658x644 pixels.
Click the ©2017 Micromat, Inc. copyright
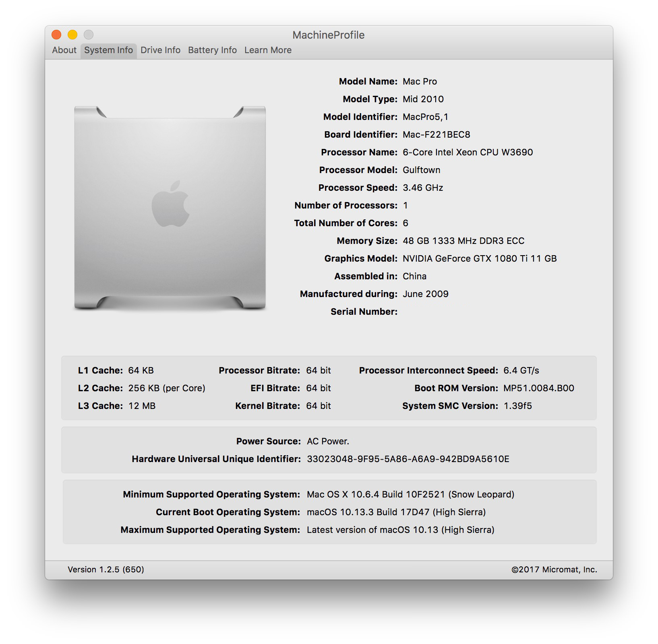tap(554, 569)
